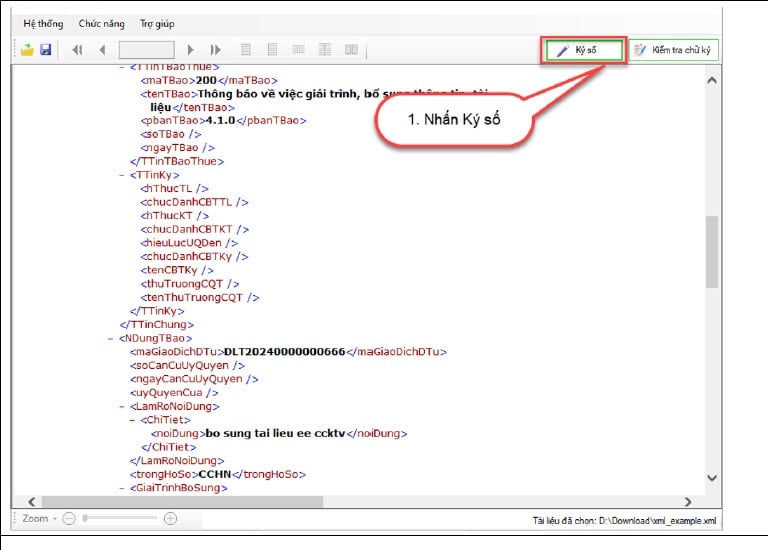Open the Zoom dropdown in status bar
This screenshot has height=550, width=768.
[39, 518]
